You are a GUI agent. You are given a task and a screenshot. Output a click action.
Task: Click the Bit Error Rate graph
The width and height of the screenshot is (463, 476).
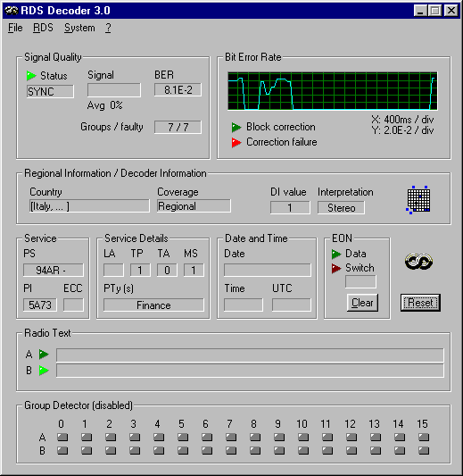pos(333,91)
